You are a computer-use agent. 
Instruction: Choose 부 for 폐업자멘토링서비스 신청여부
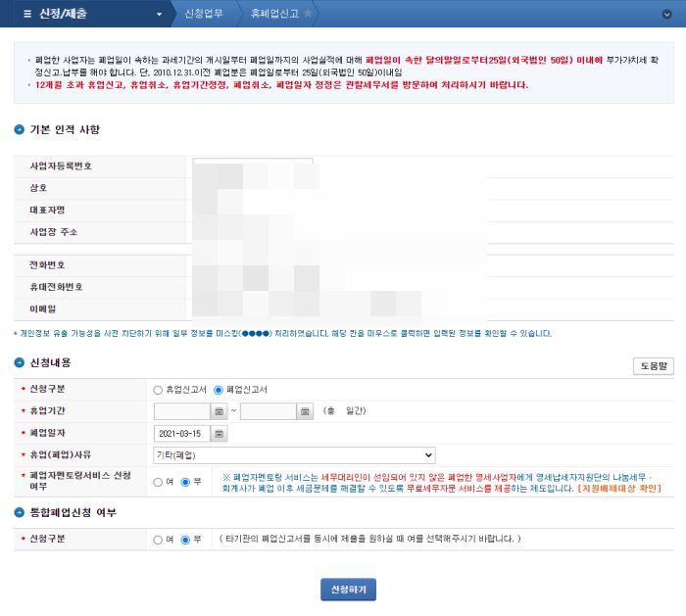pos(185,482)
